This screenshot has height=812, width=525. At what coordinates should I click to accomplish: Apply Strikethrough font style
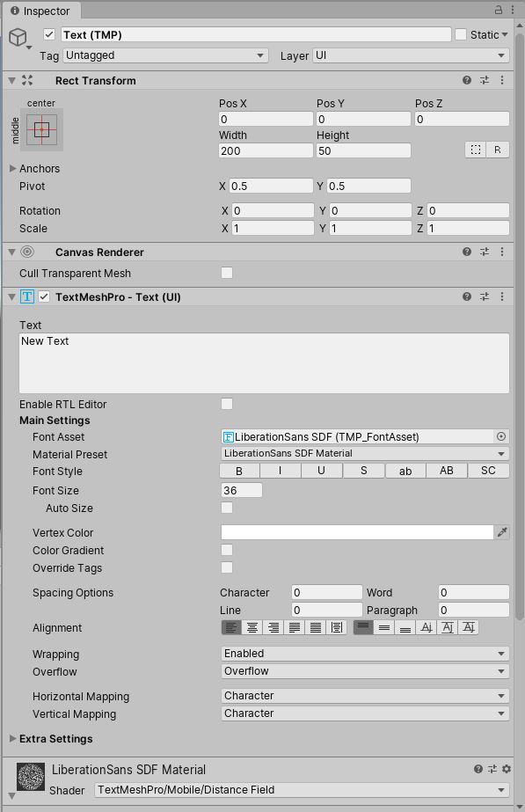coord(363,471)
